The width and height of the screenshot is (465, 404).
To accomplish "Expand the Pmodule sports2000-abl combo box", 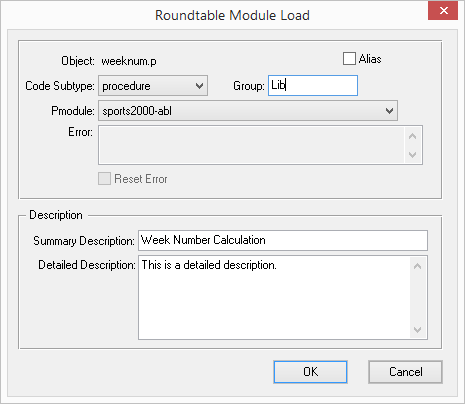I will click(x=248, y=111).
